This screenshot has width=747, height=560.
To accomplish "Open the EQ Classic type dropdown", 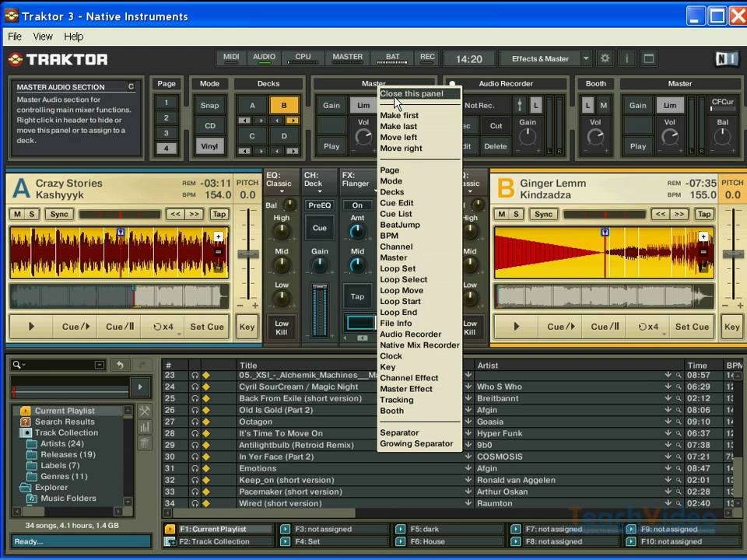I will (x=282, y=192).
